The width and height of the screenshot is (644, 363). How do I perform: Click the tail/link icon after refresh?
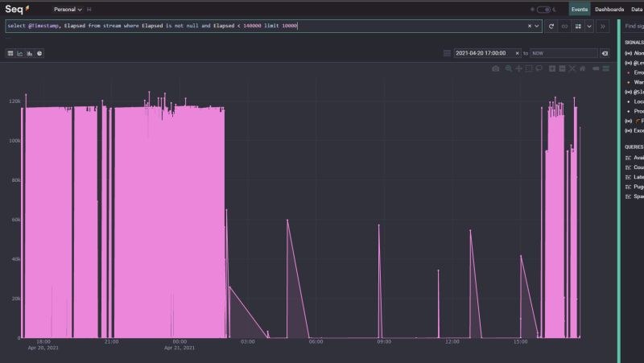[565, 27]
